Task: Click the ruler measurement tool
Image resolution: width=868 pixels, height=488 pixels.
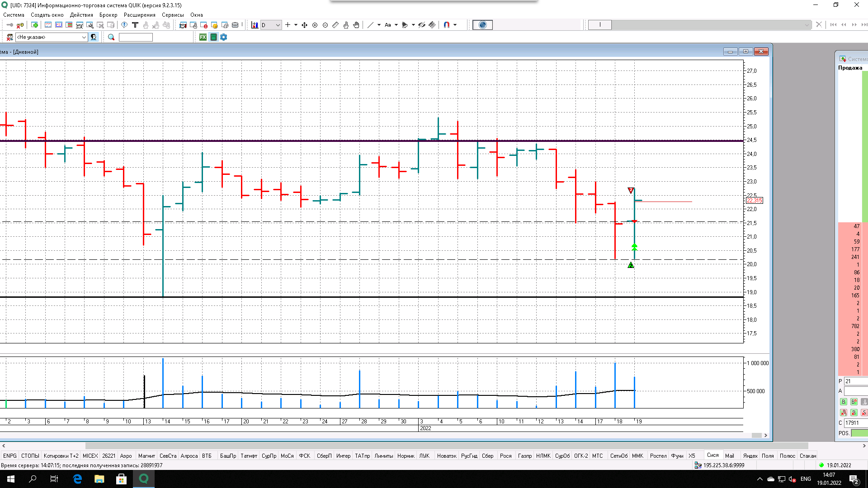Action: (x=335, y=25)
